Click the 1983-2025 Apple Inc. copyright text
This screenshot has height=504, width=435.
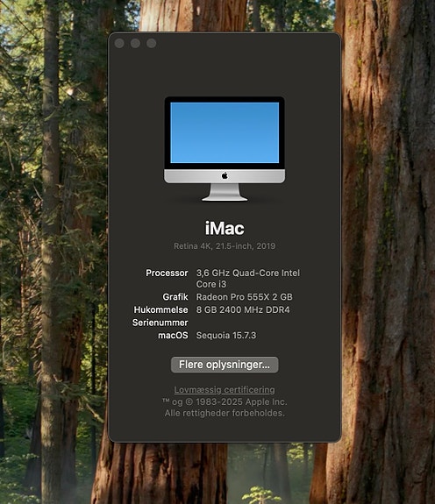[241, 401]
